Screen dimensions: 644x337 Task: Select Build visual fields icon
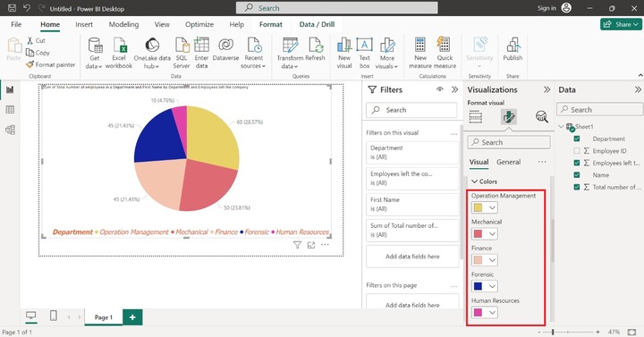tap(476, 117)
